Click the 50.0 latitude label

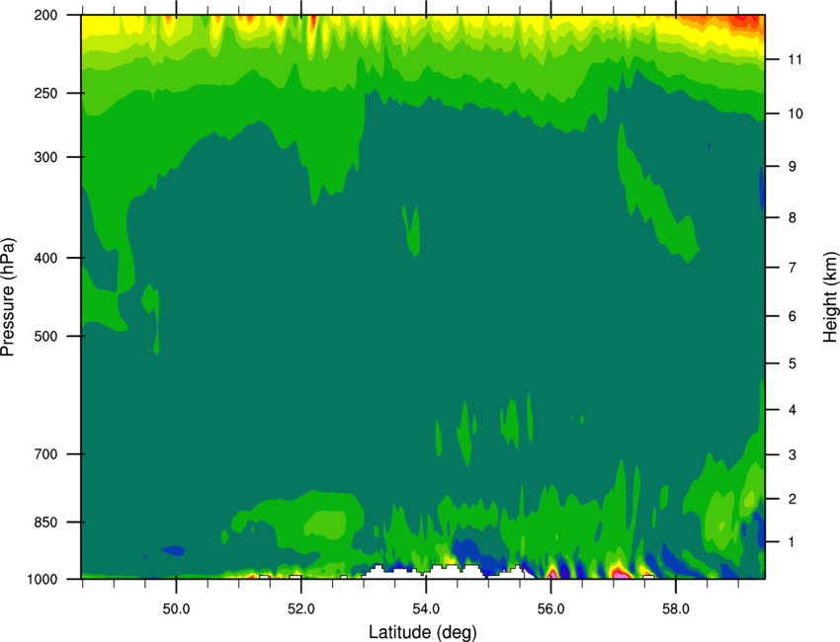pos(176,609)
